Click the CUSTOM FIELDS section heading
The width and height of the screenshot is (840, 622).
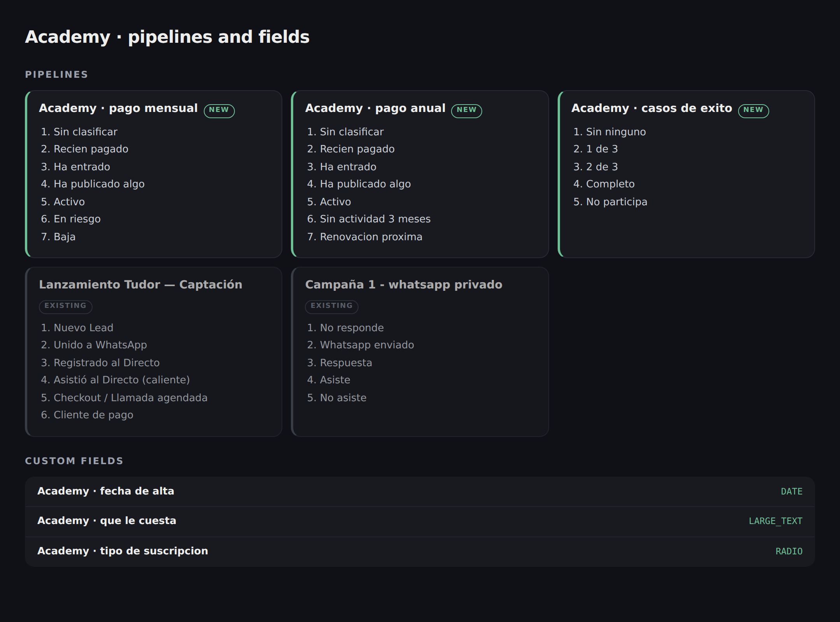pyautogui.click(x=74, y=461)
